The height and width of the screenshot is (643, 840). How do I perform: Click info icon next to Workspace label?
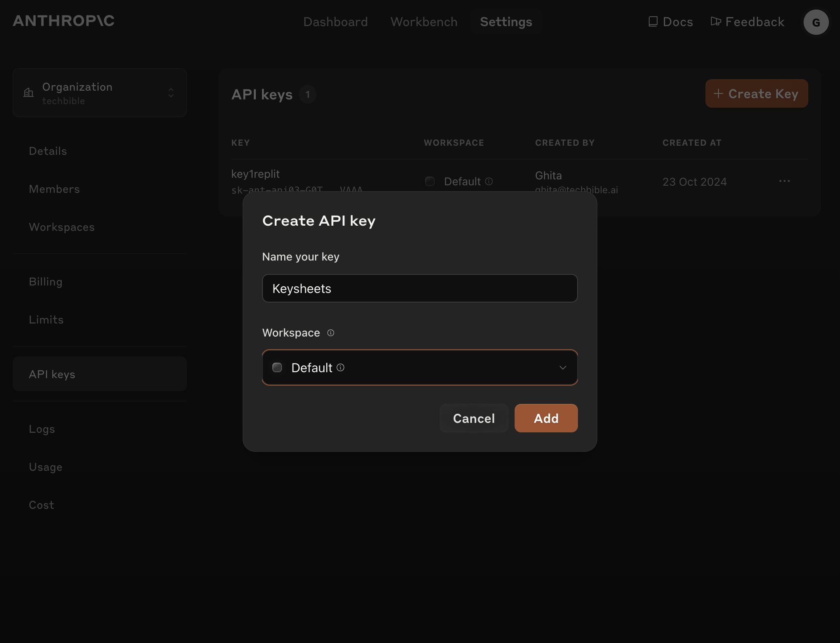[x=331, y=333]
